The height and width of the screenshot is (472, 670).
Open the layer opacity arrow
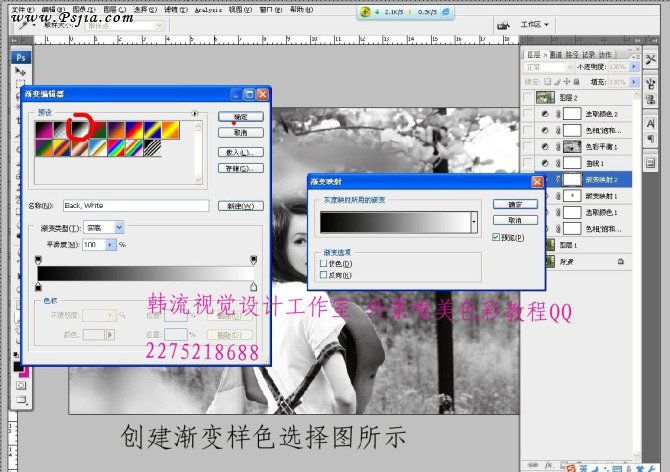[634, 67]
